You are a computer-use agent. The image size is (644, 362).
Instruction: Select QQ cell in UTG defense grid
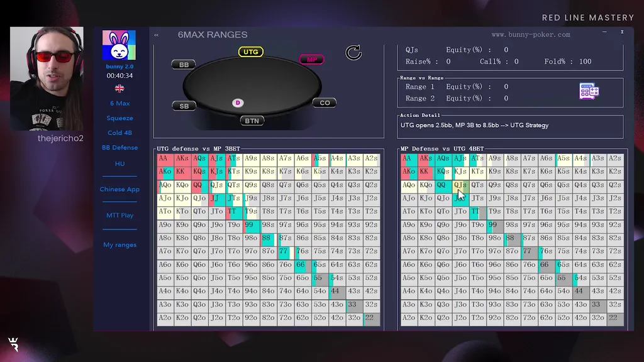point(199,185)
